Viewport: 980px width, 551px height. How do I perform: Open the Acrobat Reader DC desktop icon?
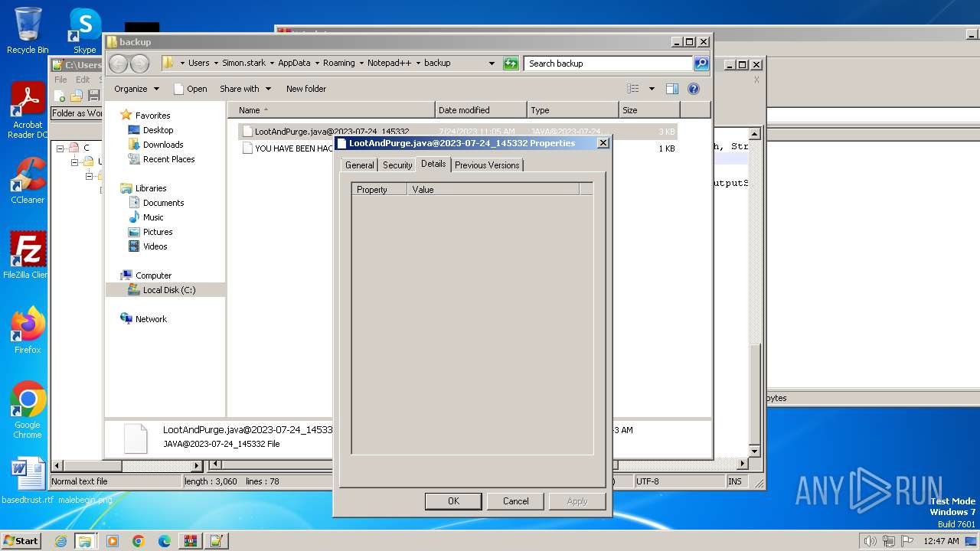(28, 110)
